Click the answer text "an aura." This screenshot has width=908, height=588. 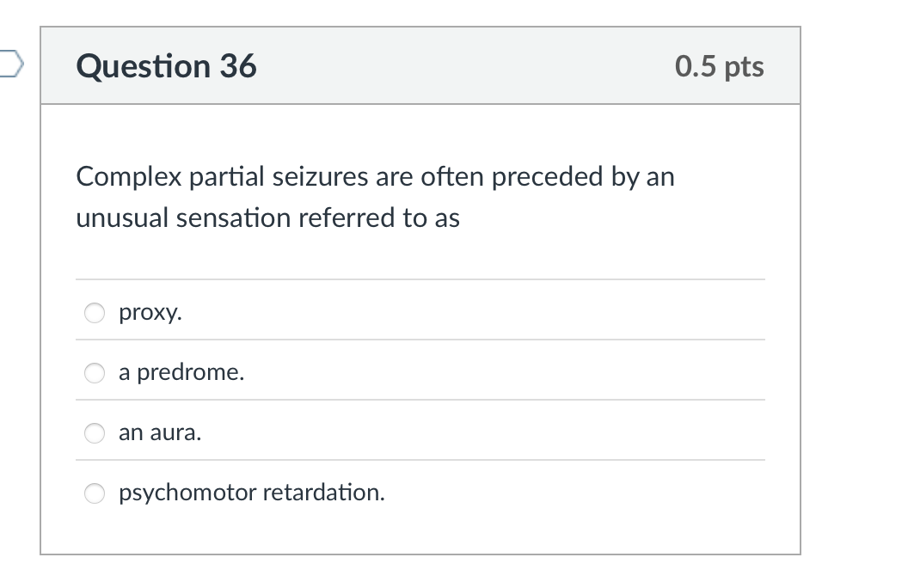(x=160, y=433)
